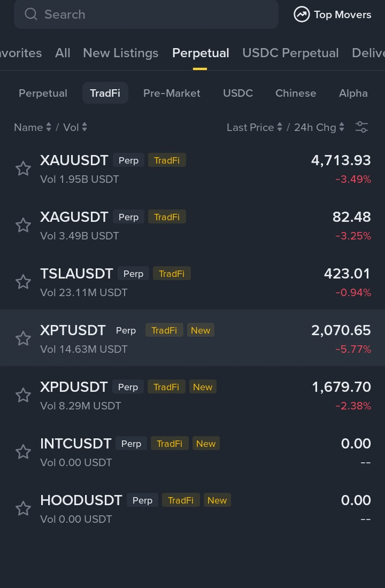Sort by Last Price arrows
This screenshot has height=588, width=385.
[x=279, y=127]
